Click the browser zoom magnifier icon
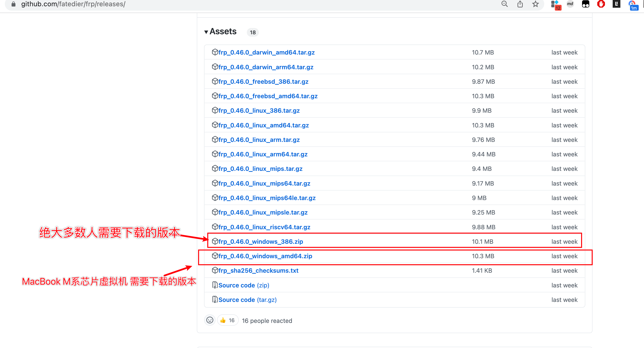 click(x=504, y=4)
